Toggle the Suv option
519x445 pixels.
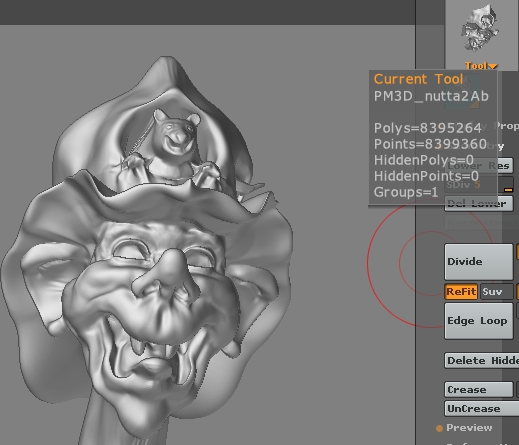(x=496, y=292)
